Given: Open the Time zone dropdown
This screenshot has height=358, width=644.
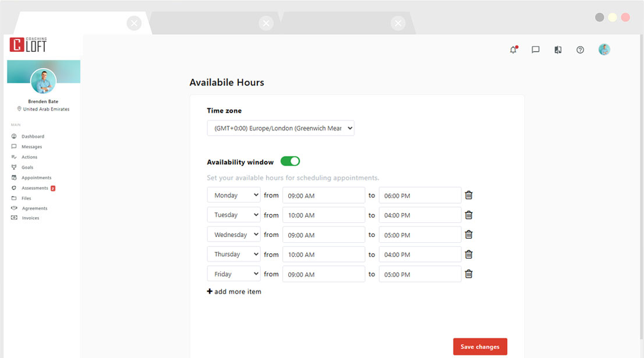Looking at the screenshot, I should point(281,128).
